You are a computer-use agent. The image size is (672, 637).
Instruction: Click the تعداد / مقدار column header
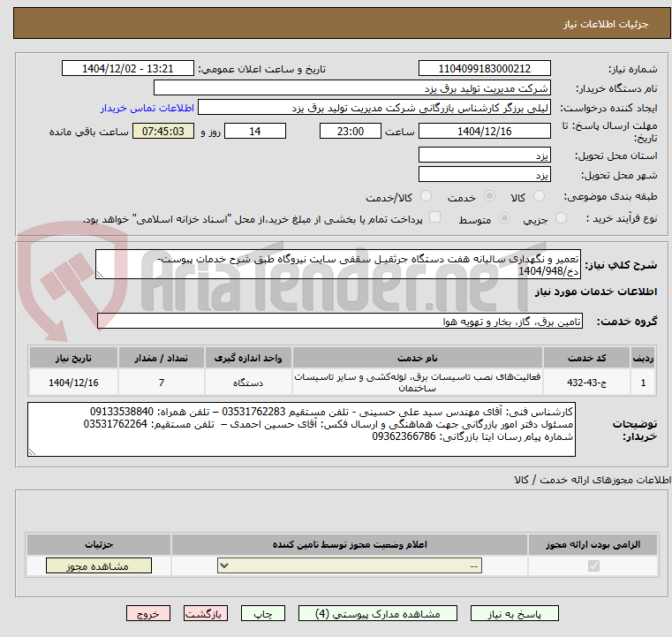coord(161,358)
